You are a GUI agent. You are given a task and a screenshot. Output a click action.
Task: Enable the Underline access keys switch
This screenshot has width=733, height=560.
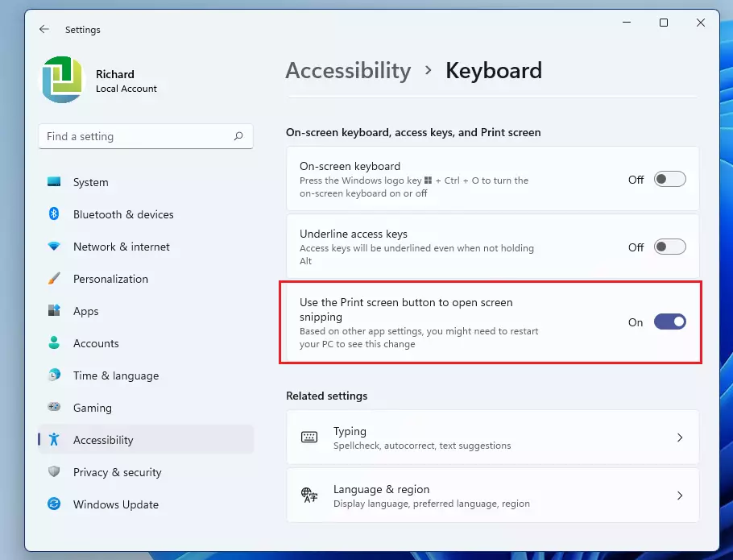(669, 247)
